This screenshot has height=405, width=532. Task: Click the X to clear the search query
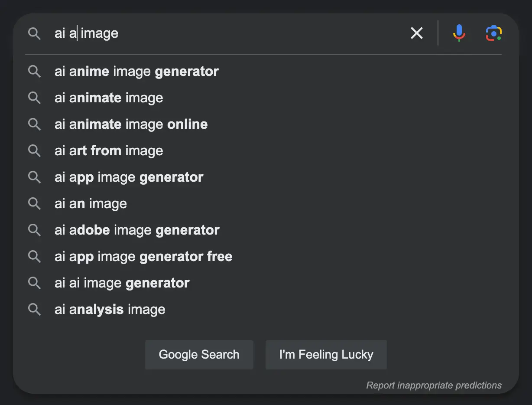(416, 33)
